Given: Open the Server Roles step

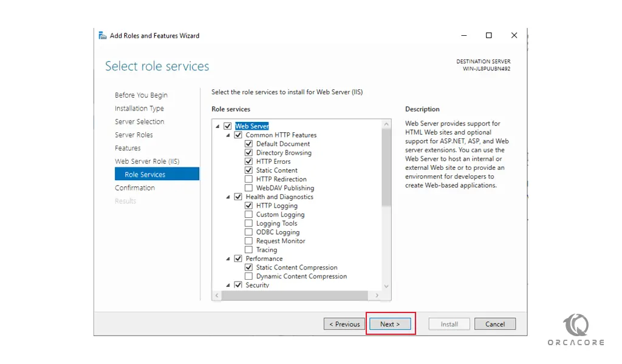Looking at the screenshot, I should (x=134, y=135).
